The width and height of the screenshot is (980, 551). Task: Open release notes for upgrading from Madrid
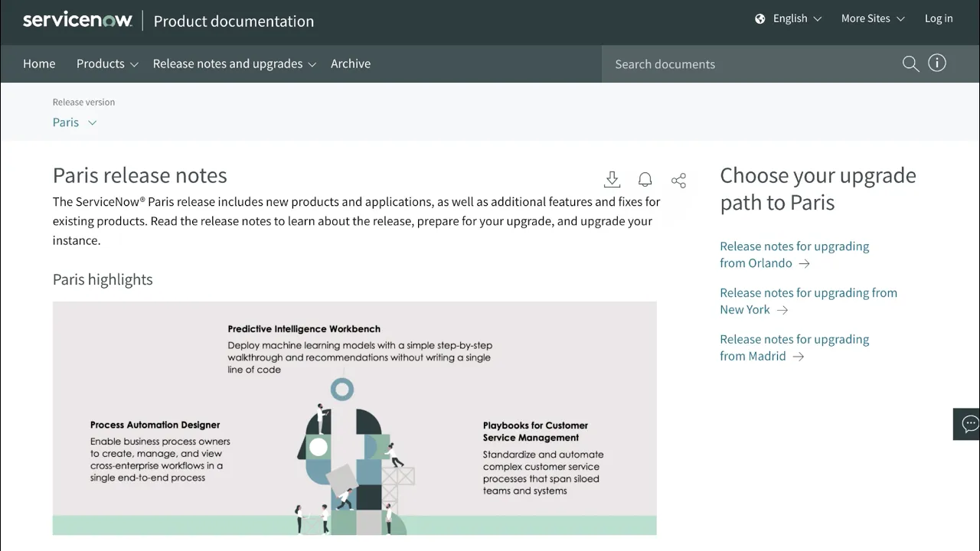pyautogui.click(x=794, y=347)
